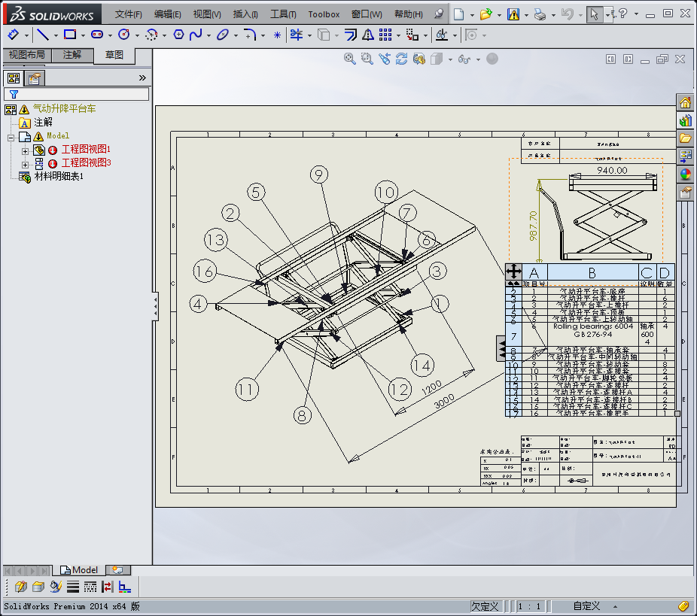Select the Circle sketch tool
Screen dimensions: 697x616
pyautogui.click(x=123, y=35)
